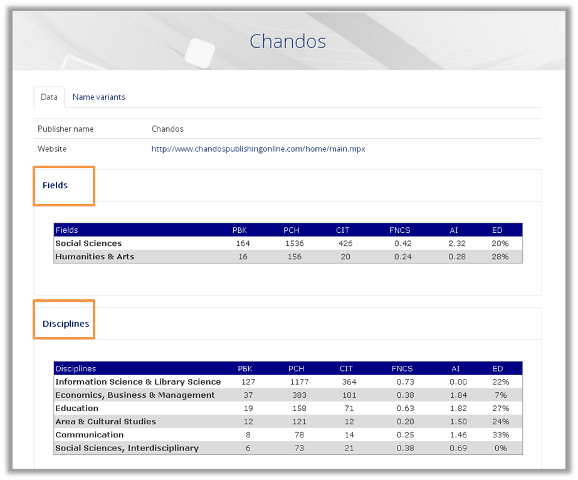The width and height of the screenshot is (578, 480).
Task: Click Communication PCH value 78
Action: coord(299,435)
